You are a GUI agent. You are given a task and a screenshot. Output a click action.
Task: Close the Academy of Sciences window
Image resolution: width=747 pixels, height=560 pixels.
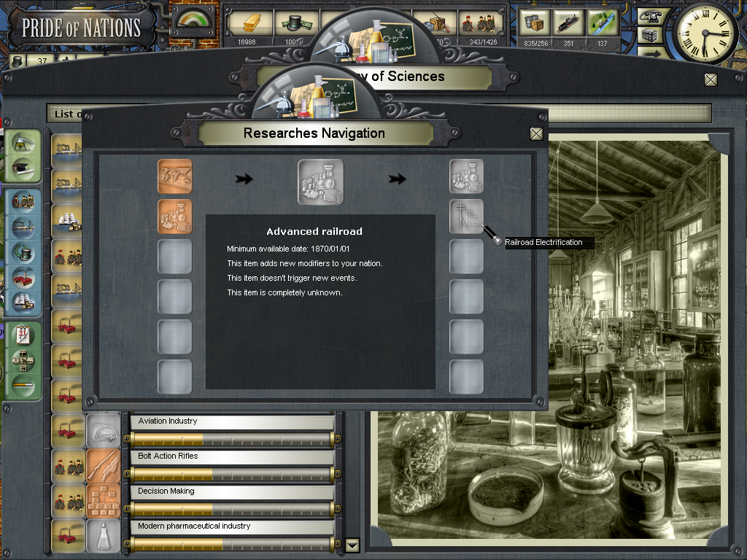(711, 79)
